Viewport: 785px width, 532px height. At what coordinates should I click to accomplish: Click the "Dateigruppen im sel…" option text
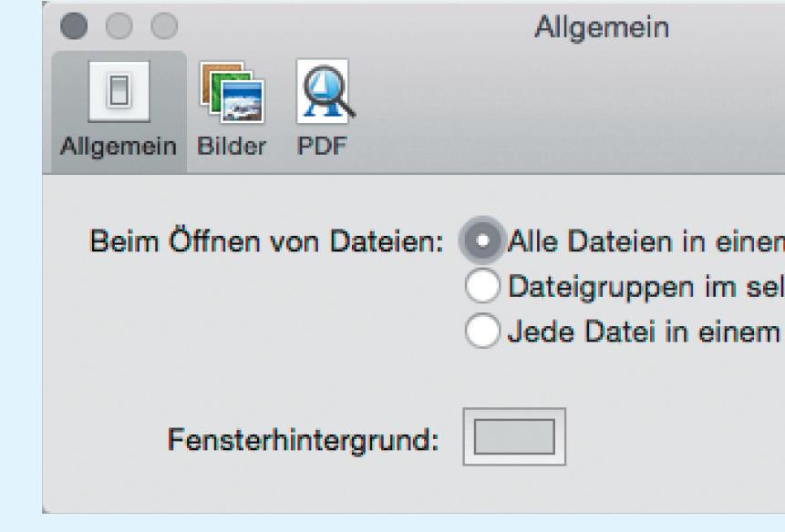pos(646,288)
